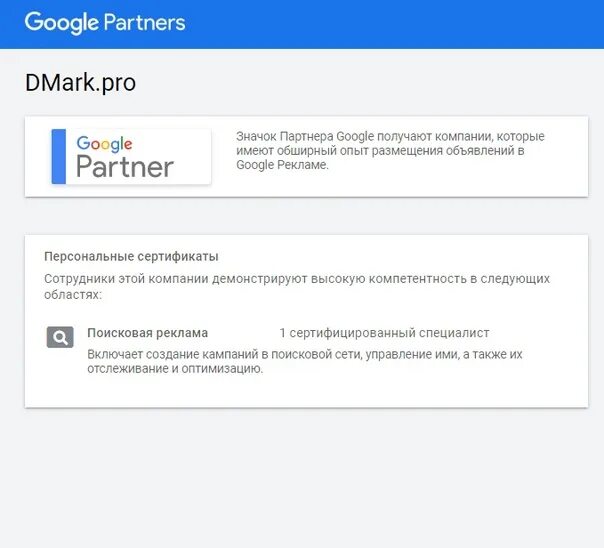The width and height of the screenshot is (604, 548).
Task: Click the badge card white panel
Action: coord(306,156)
